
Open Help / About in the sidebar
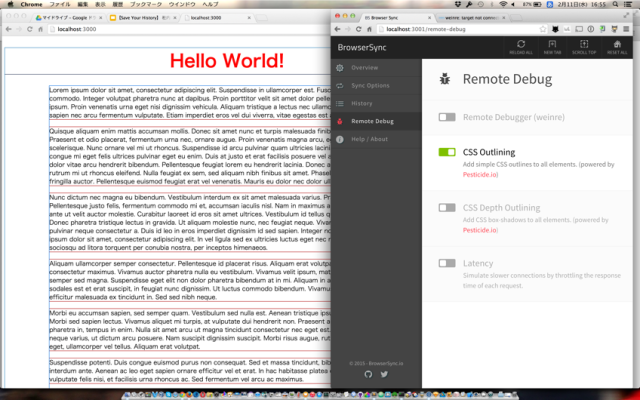point(369,139)
